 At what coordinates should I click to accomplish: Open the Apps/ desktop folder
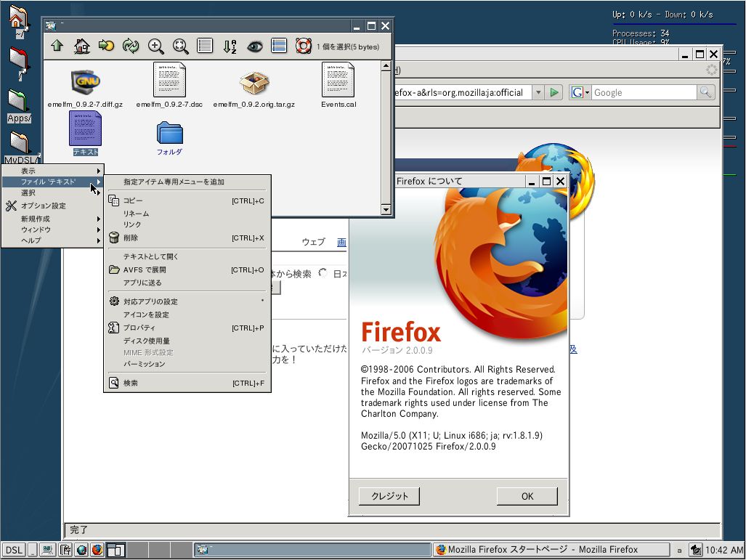pyautogui.click(x=19, y=106)
